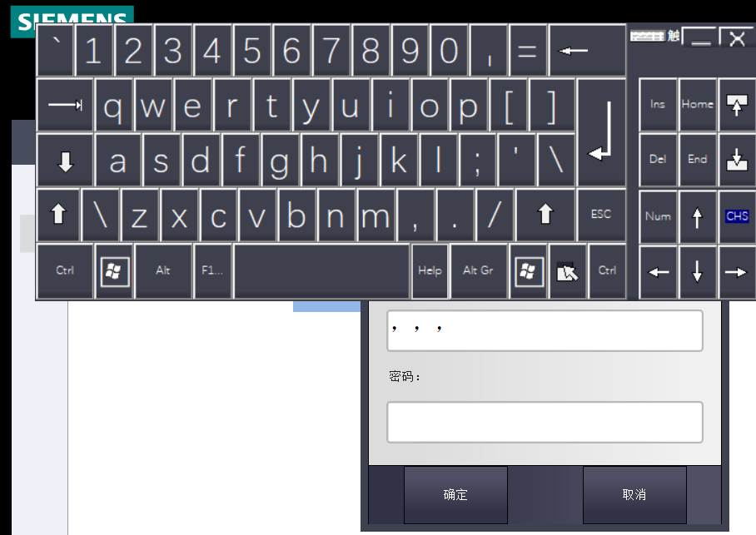Expand function keys with F1... key

click(212, 271)
